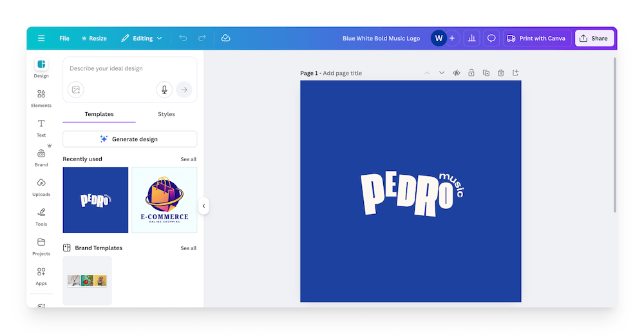644x334 pixels.
Task: Click the design title Blue White Bold Music Logo
Action: pos(381,38)
